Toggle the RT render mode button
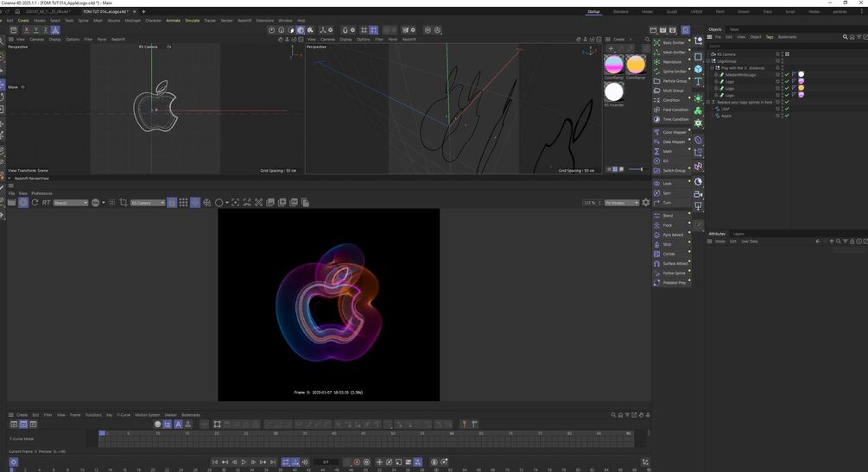The height and width of the screenshot is (472, 868). point(46,203)
